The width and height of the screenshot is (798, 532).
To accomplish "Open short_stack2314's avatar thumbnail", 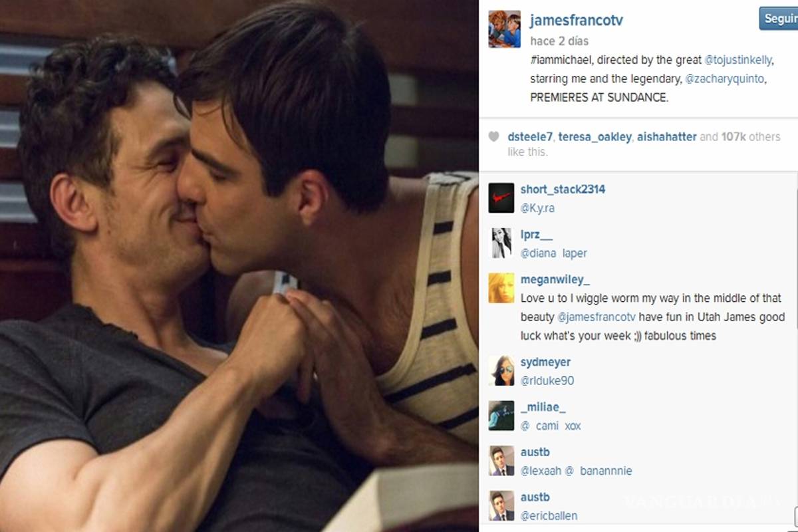I will point(501,198).
